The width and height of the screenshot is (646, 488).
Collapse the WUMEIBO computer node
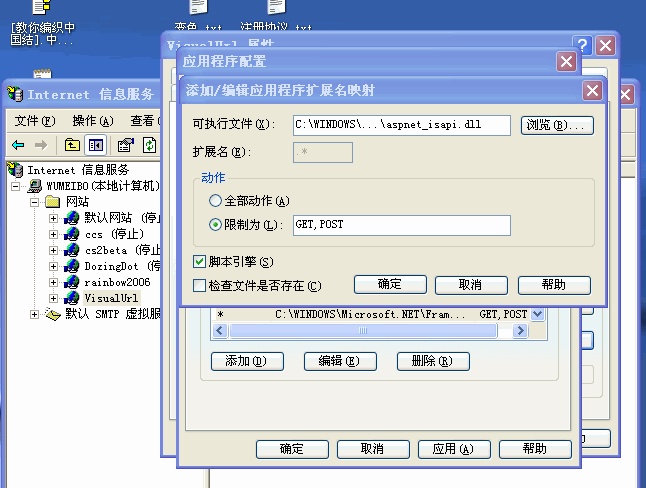[x=16, y=186]
